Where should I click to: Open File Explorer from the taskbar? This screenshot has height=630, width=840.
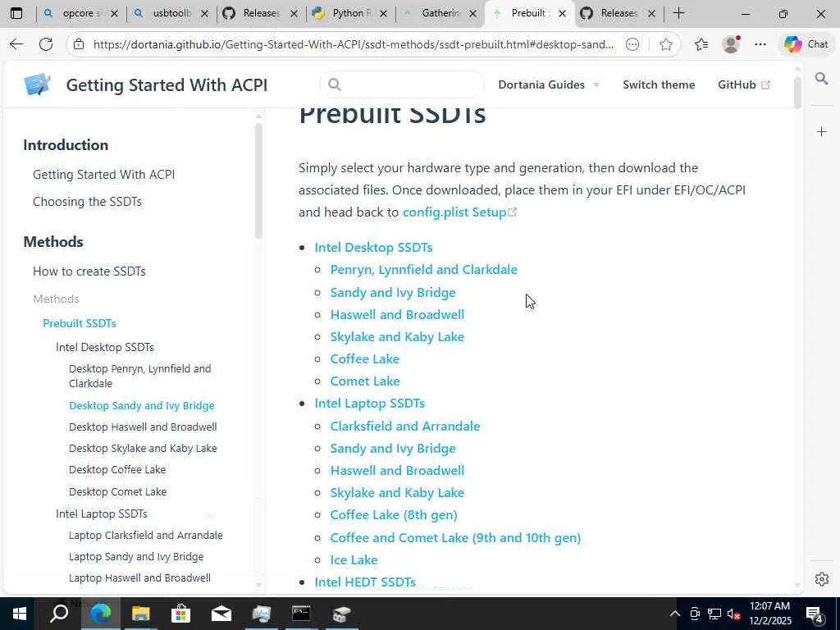(140, 614)
